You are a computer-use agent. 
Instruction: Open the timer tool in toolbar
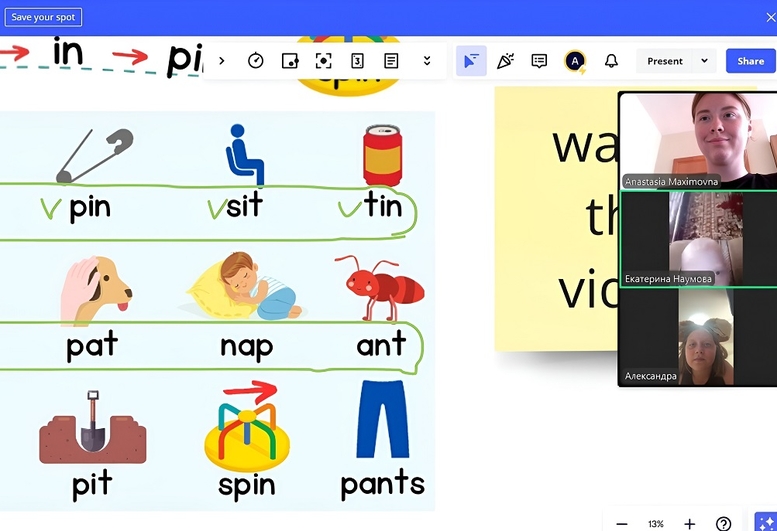pyautogui.click(x=255, y=61)
